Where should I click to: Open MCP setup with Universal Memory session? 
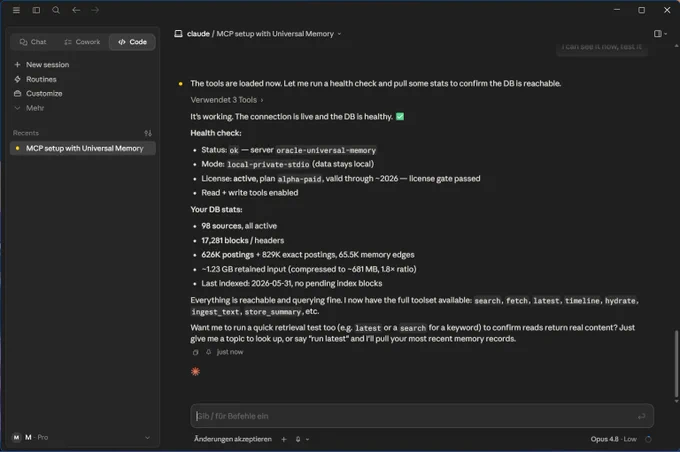pyautogui.click(x=84, y=148)
